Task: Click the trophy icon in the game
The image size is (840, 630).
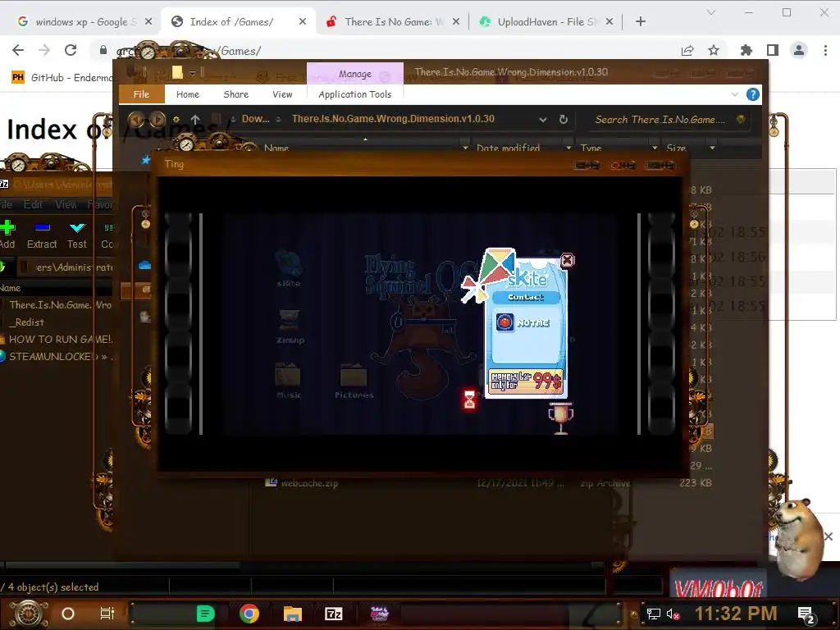Action: click(x=560, y=418)
